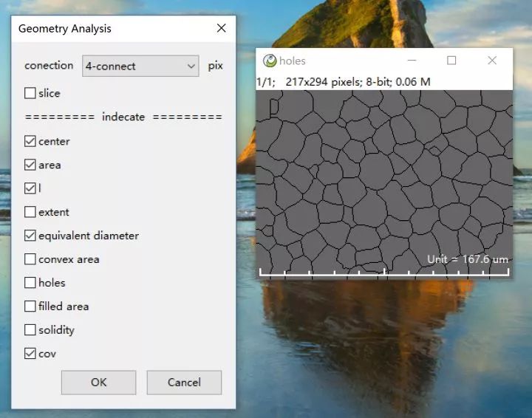Minimize the holes image window
Image resolution: width=532 pixels, height=418 pixels.
pos(412,61)
